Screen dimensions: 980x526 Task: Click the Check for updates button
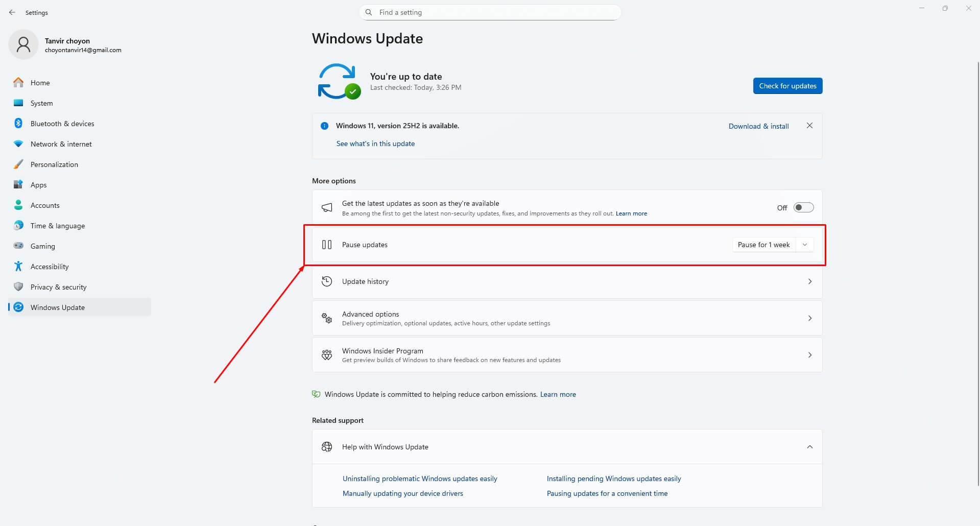[787, 86]
